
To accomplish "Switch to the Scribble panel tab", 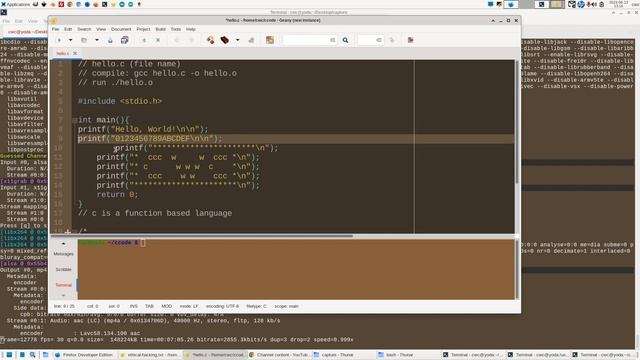I will pyautogui.click(x=63, y=269).
